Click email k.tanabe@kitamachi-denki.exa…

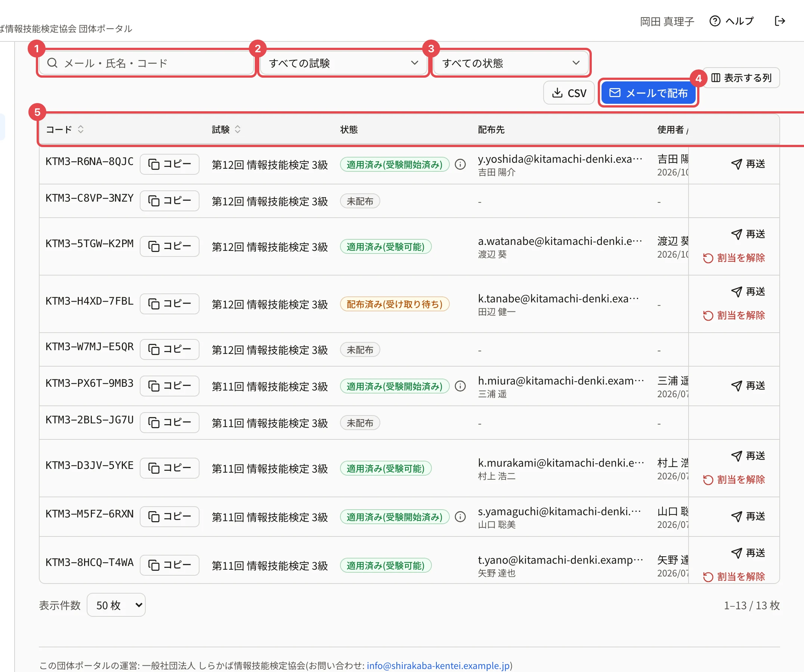[559, 298]
